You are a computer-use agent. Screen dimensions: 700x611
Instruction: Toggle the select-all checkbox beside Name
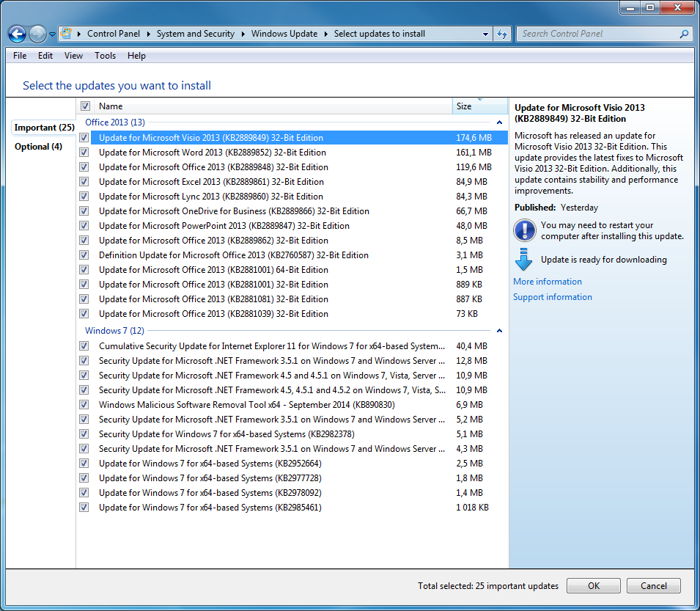coord(85,106)
